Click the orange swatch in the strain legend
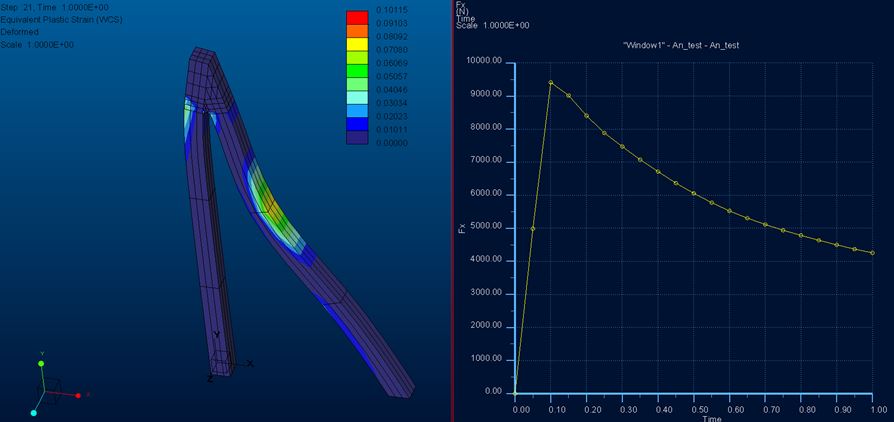 click(x=357, y=31)
